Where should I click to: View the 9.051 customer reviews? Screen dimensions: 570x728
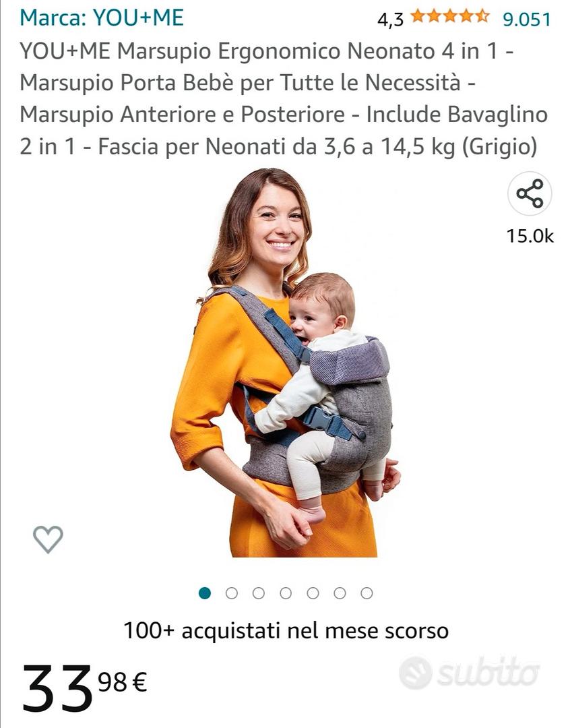tap(527, 19)
